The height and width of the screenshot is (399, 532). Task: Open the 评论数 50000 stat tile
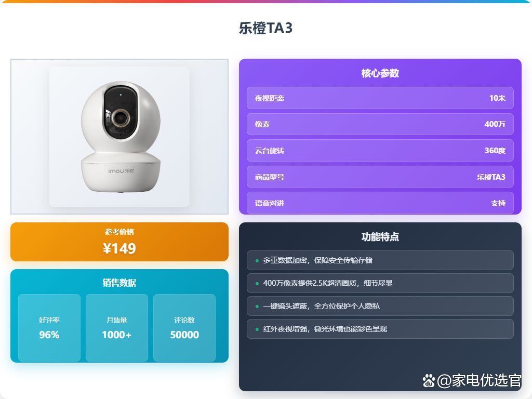point(184,328)
